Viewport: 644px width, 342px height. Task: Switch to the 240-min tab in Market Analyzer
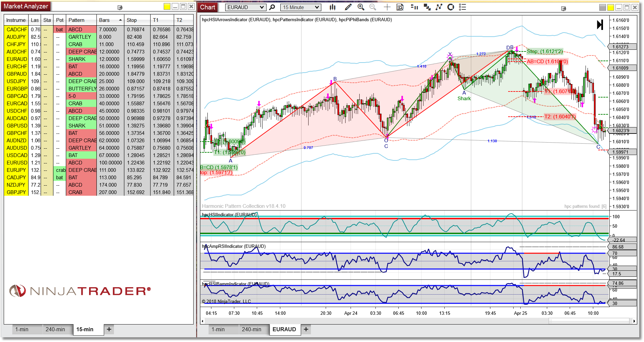[55, 329]
